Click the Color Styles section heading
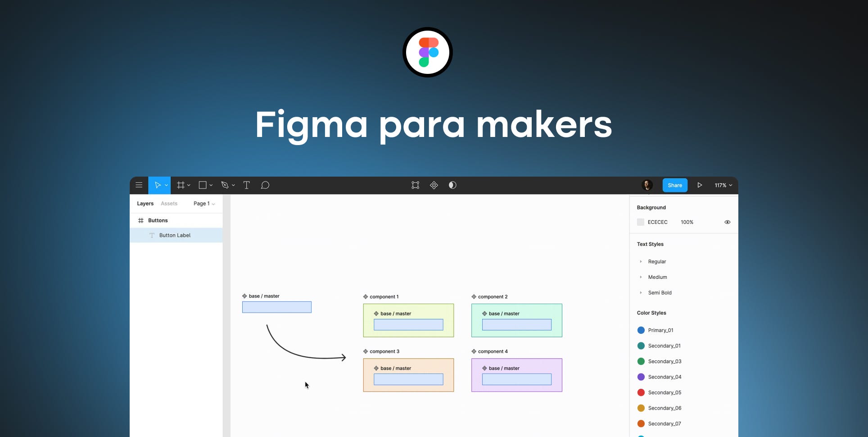 tap(651, 313)
